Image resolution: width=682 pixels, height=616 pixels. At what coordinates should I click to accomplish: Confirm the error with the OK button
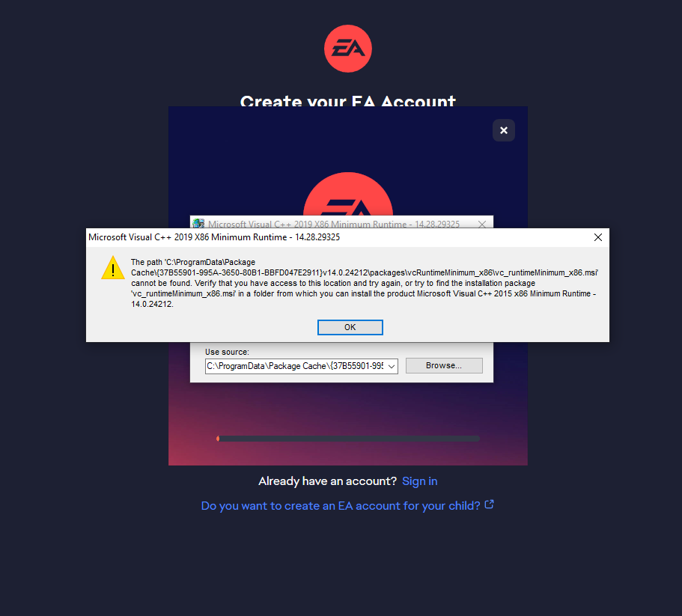[x=350, y=327]
